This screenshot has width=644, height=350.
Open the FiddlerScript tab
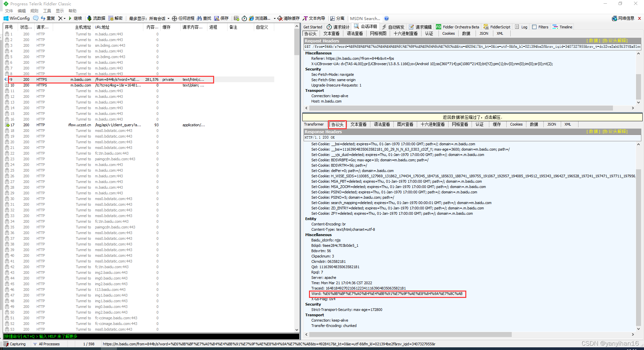click(497, 27)
